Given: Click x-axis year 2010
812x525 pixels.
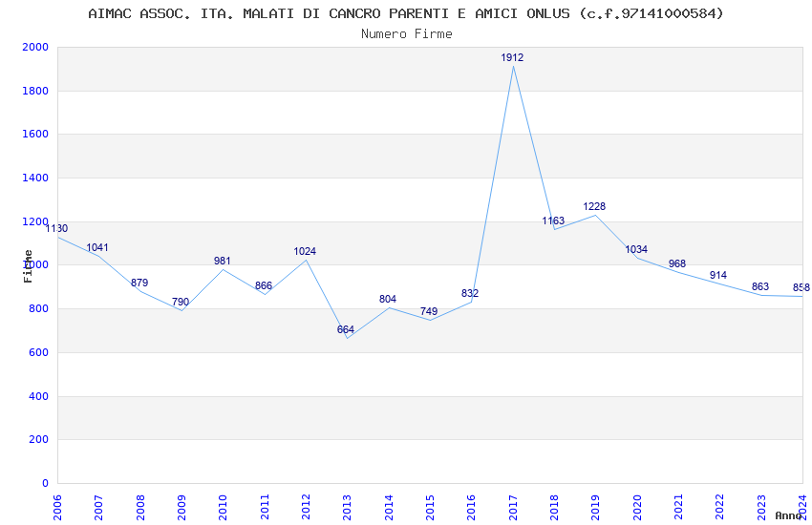Looking at the screenshot, I should point(223,507).
